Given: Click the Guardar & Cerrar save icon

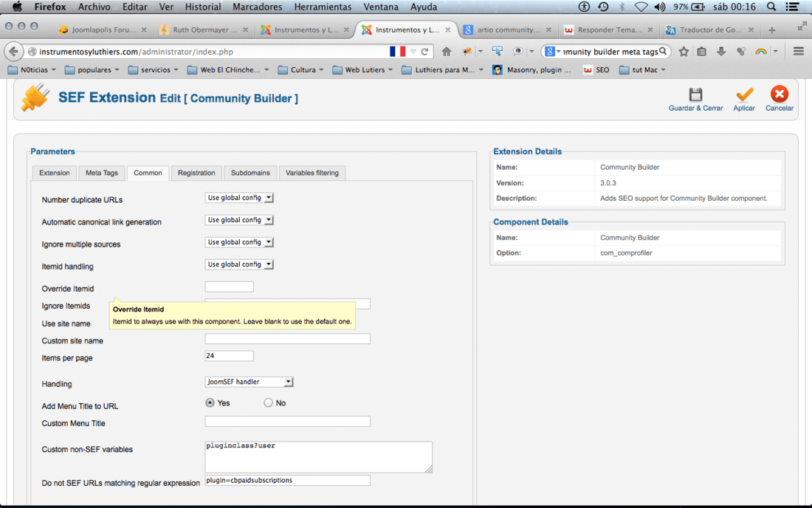Looking at the screenshot, I should click(695, 95).
